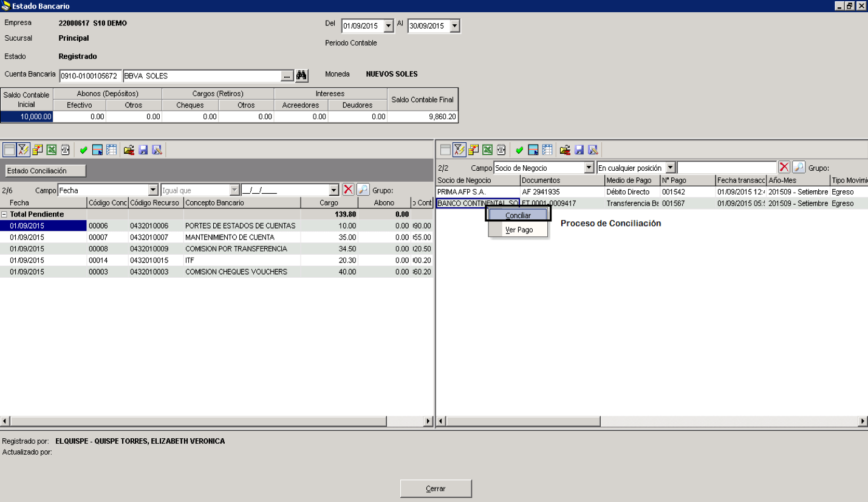This screenshot has height=502, width=868.
Task: Click binoculars search icon beside BBVA SOLES
Action: 302,76
